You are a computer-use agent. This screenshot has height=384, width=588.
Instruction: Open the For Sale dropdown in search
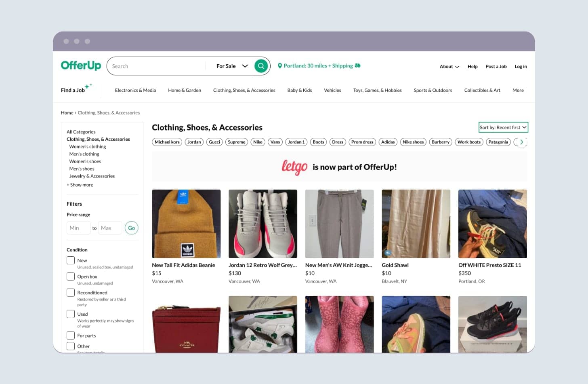[232, 66]
